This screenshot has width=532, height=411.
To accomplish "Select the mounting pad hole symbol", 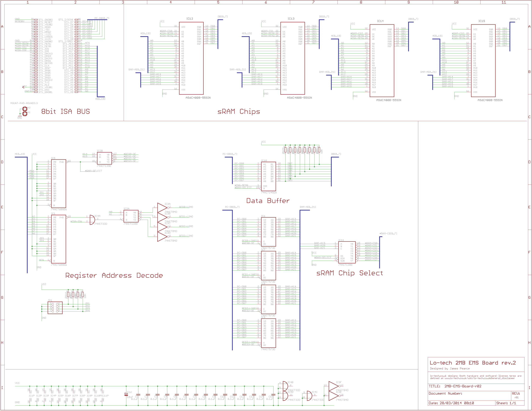I will click(x=25, y=111).
